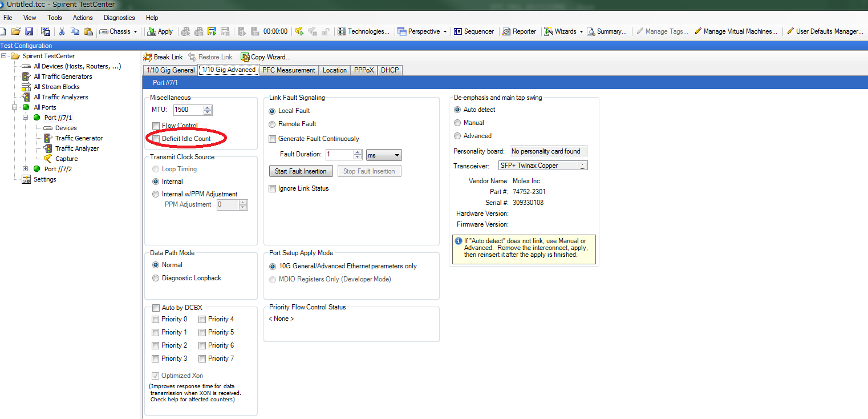Click the Fault Duration input field

[339, 155]
